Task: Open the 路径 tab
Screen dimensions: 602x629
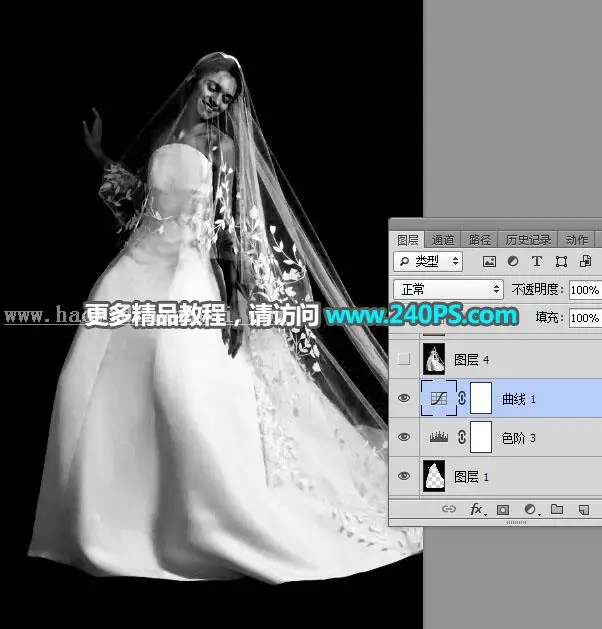Action: 479,240
